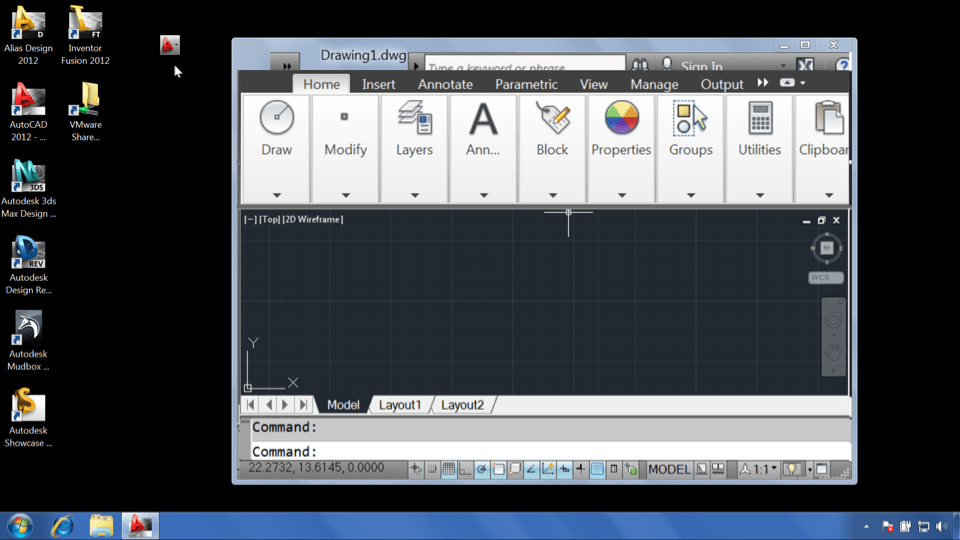
Task: Expand the Modify panel dropdown arrow
Action: 346,195
